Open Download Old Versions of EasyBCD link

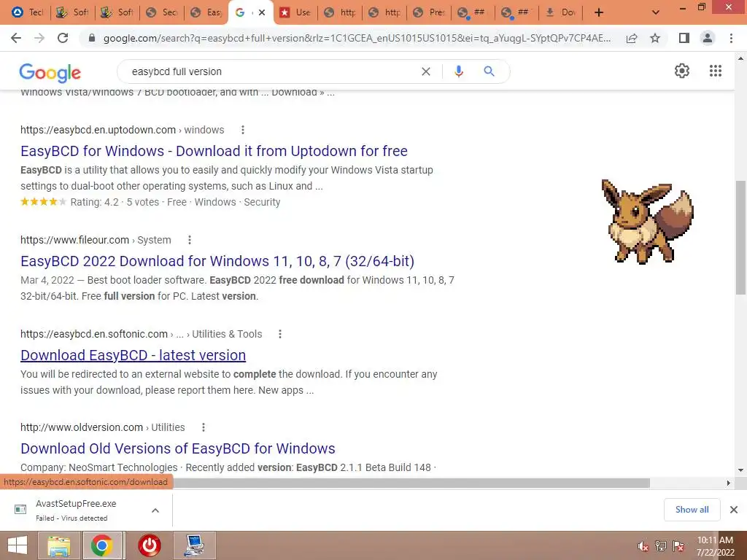pyautogui.click(x=178, y=448)
